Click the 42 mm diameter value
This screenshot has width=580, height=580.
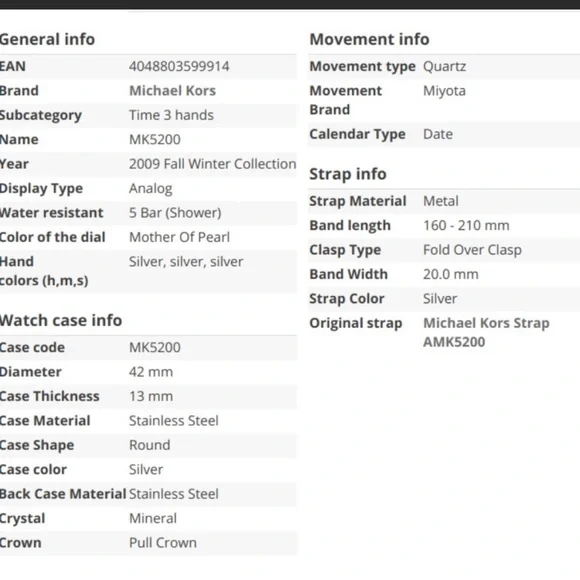151,372
